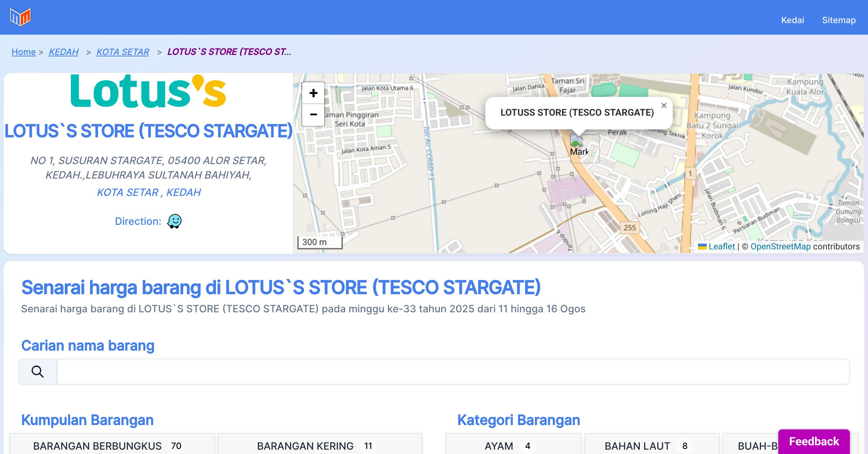868x454 pixels.
Task: Click the search magnifier icon
Action: pyautogui.click(x=38, y=372)
